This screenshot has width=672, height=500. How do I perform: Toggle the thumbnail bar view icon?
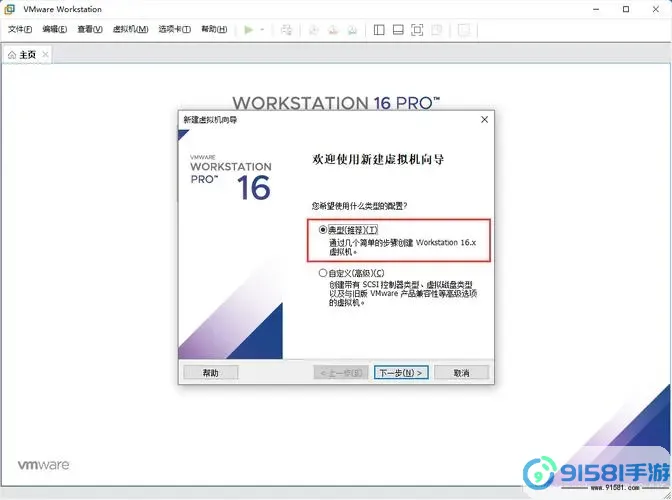398,30
